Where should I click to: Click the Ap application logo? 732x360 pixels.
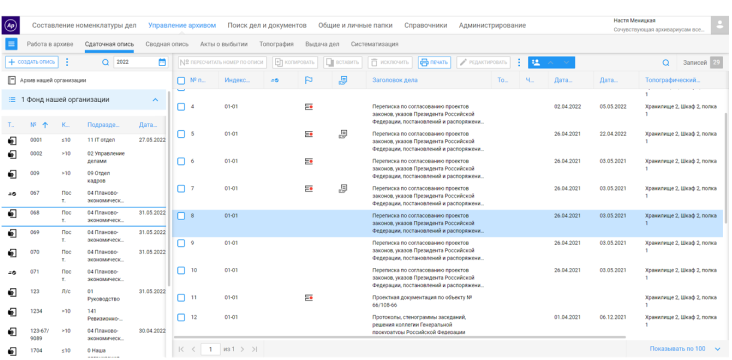click(x=11, y=25)
